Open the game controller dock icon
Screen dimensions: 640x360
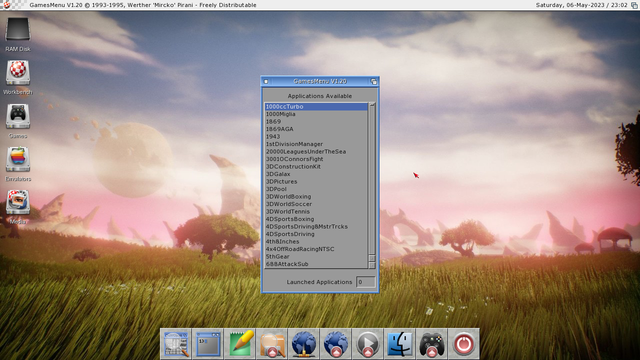tap(431, 344)
